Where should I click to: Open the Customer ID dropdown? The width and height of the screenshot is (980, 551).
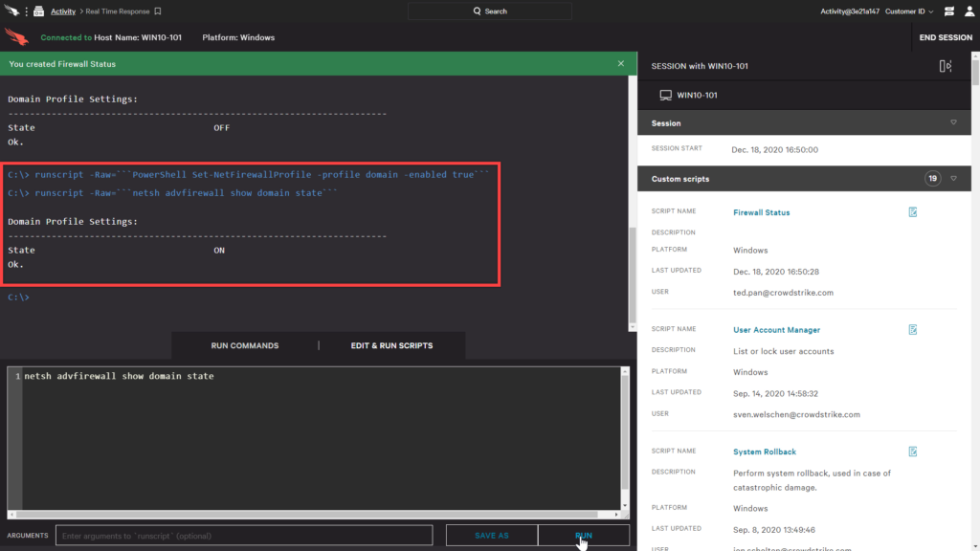[x=909, y=11]
